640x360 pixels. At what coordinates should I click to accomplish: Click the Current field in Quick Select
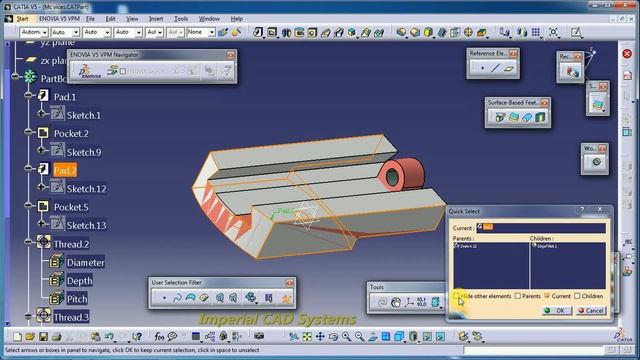click(x=541, y=227)
